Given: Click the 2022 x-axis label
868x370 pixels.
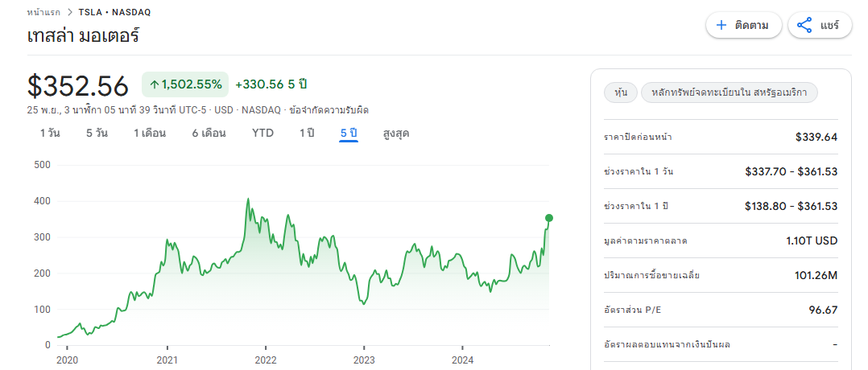Looking at the screenshot, I should click(x=266, y=360).
